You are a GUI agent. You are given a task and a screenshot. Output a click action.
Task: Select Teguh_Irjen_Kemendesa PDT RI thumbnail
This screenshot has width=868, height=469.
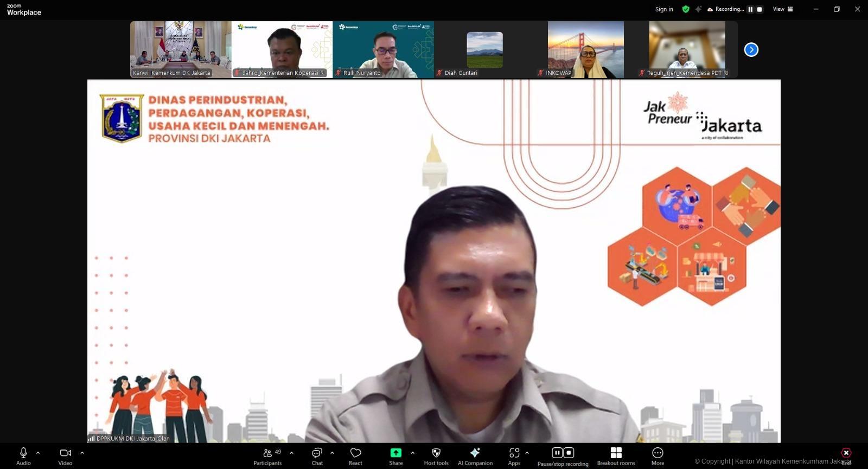tap(687, 49)
